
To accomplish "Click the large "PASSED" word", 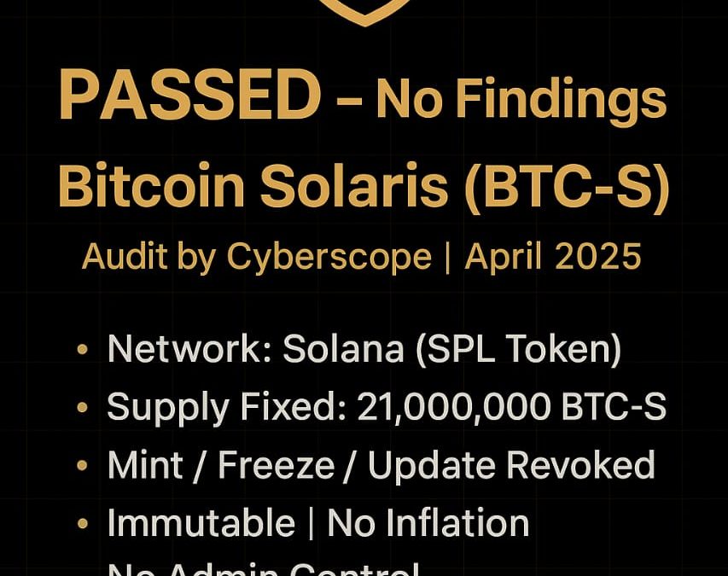I will (x=189, y=96).
